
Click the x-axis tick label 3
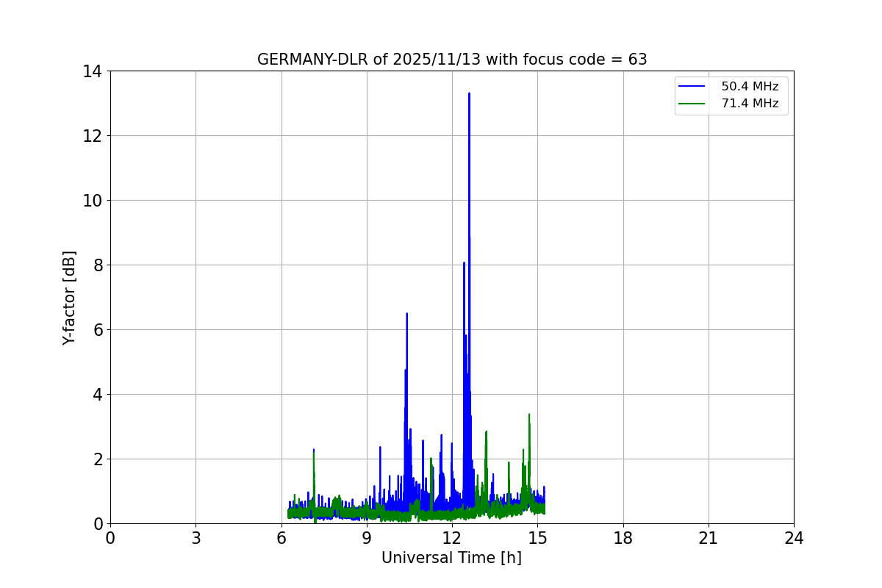[196, 538]
